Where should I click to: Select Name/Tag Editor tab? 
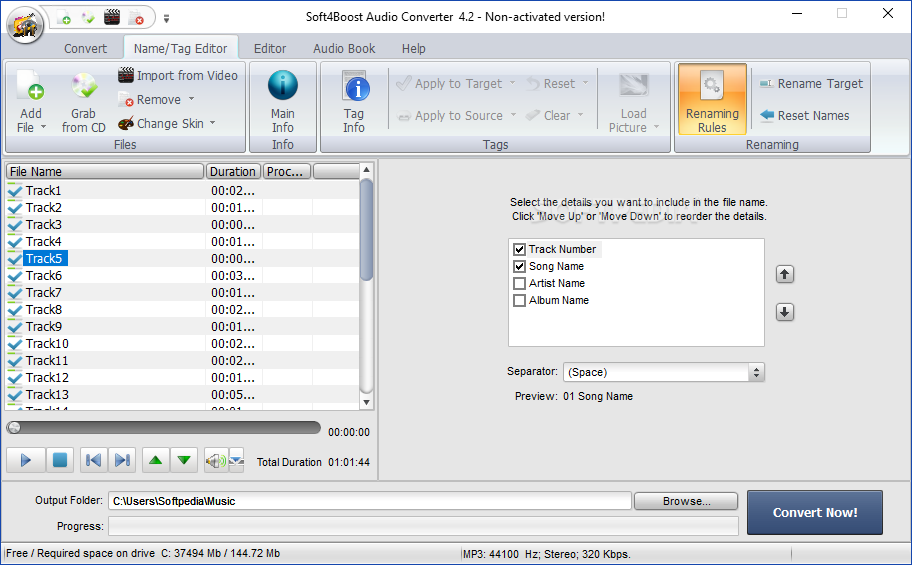[180, 49]
